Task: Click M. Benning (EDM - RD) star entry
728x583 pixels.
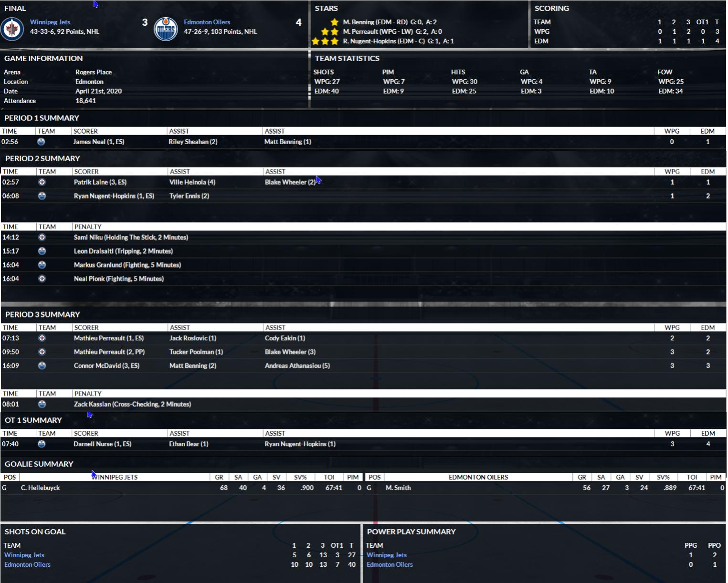Action: tap(390, 22)
